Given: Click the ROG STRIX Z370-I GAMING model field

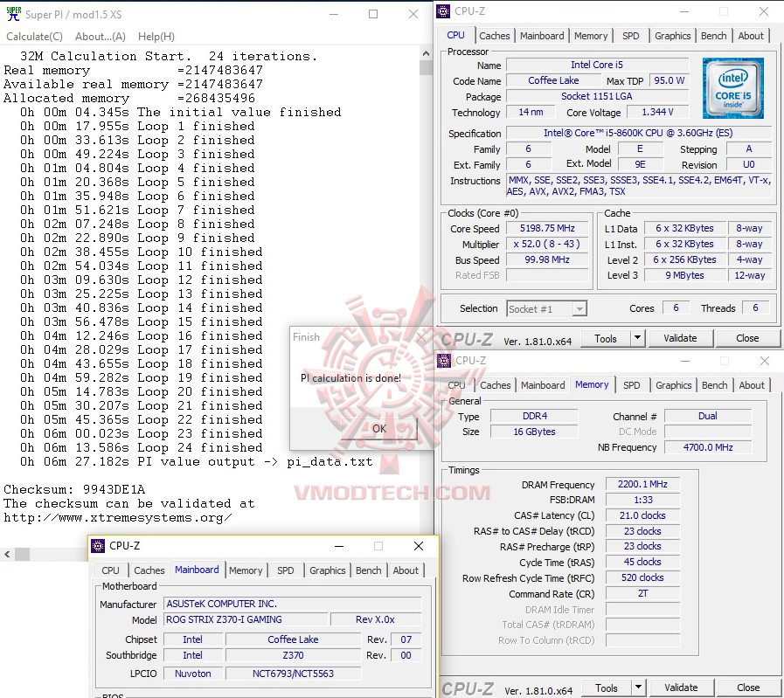Looking at the screenshot, I should point(246,619).
